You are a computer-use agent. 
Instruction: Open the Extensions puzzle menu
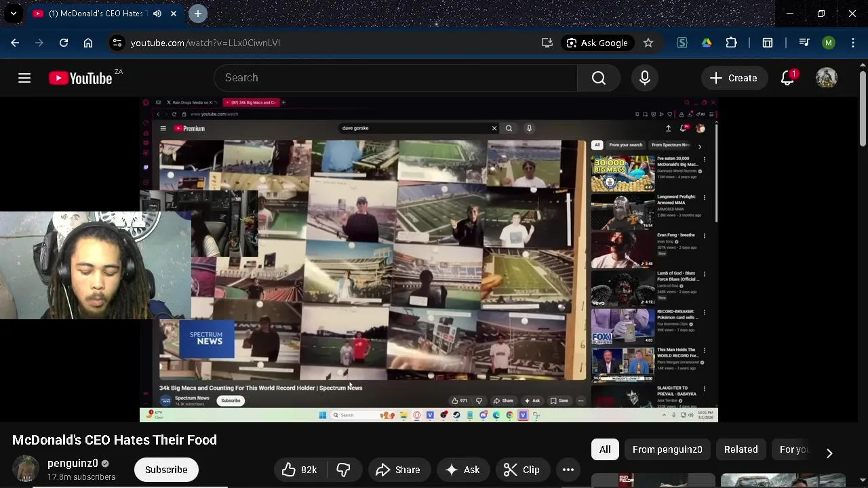pos(731,43)
